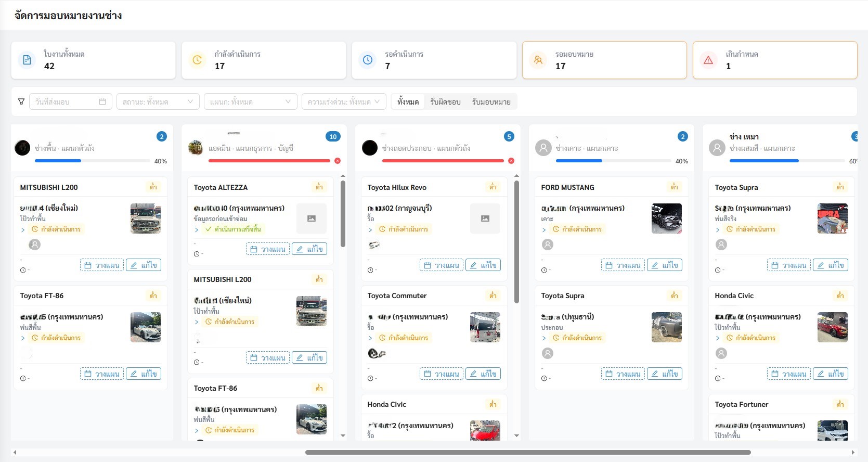This screenshot has height=462, width=868.
Task: Click the awaiting-assignment people icon
Action: [538, 60]
